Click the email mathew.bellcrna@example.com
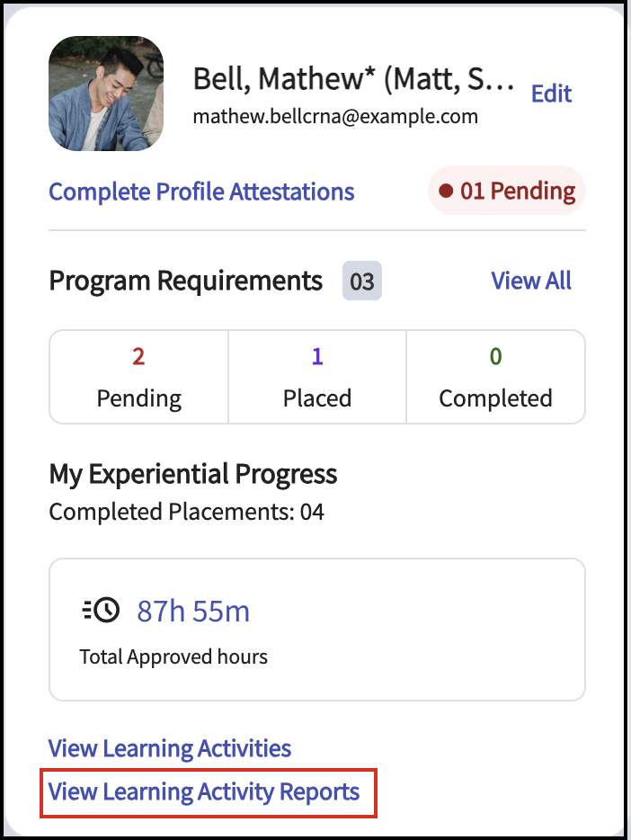631x840 pixels. point(335,117)
